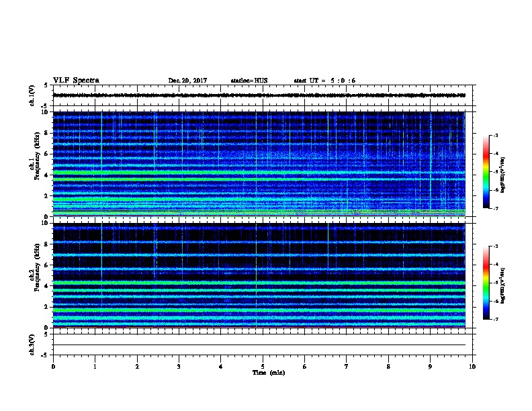
Task: Click the ch.1 voltage waveform trace
Action: click(259, 95)
